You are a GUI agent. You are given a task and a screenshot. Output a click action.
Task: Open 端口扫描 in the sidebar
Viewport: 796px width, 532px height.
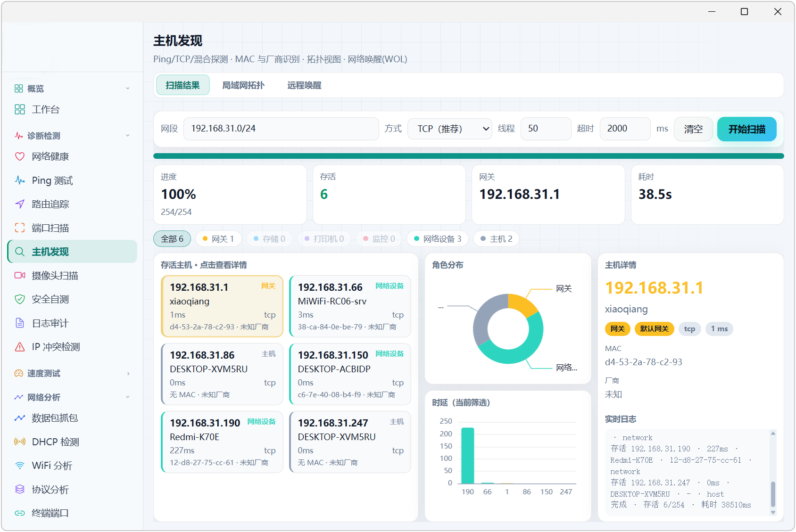72,228
